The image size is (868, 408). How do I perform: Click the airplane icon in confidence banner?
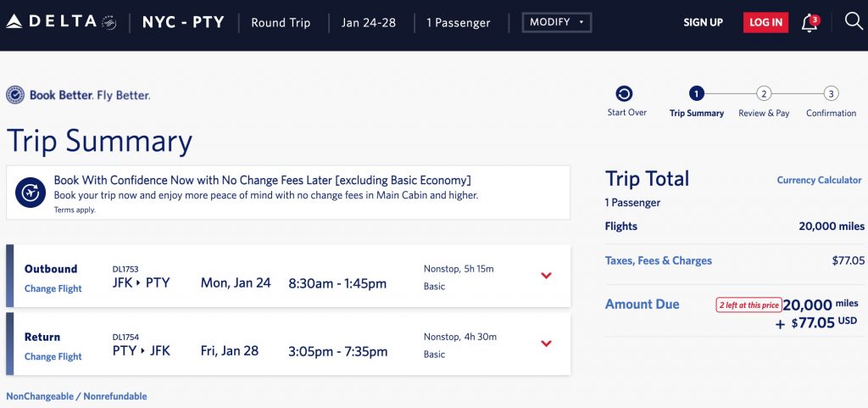click(x=31, y=193)
